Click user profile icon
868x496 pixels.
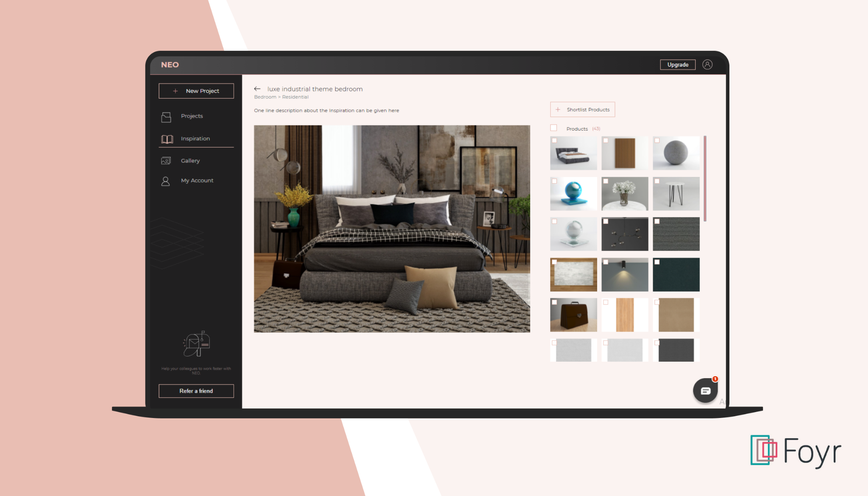(x=707, y=64)
